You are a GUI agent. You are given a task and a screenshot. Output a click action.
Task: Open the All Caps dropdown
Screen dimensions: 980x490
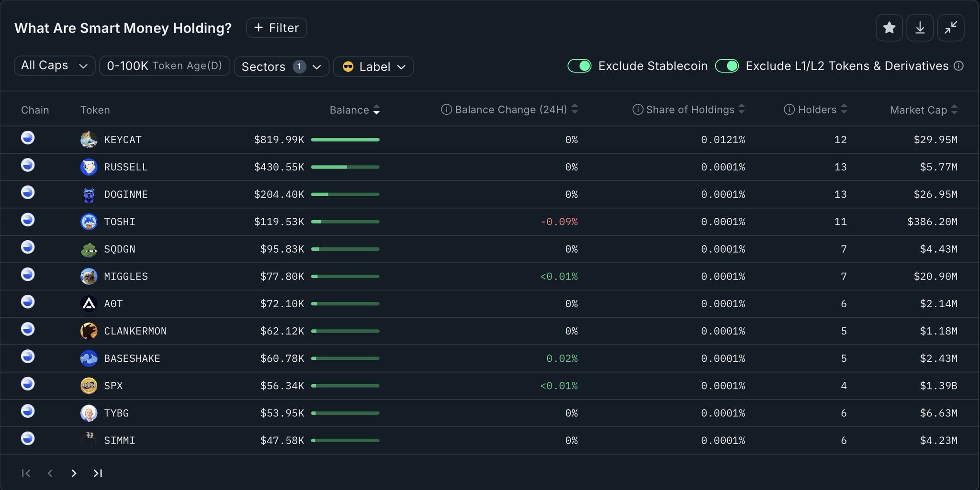(x=54, y=66)
